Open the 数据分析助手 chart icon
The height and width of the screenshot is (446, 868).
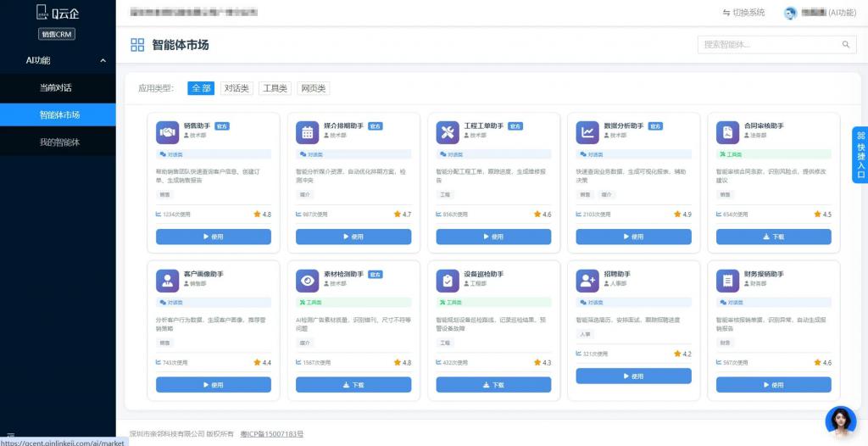587,132
